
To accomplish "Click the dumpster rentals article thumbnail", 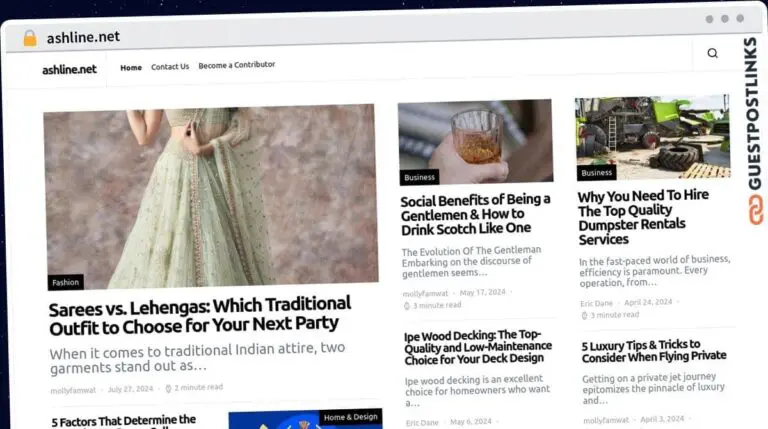I will tap(652, 136).
